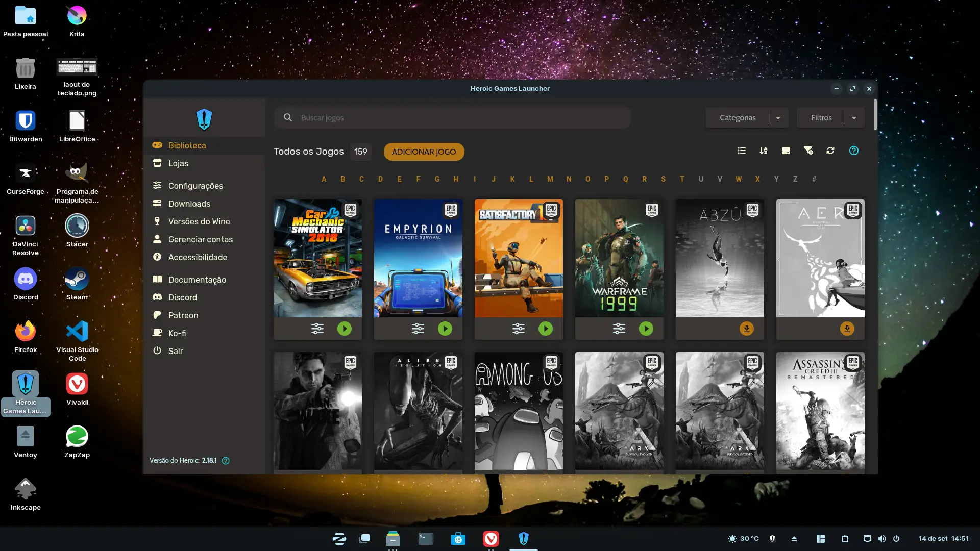Open the Categorias dropdown
Image resolution: width=980 pixels, height=551 pixels.
(x=738, y=117)
